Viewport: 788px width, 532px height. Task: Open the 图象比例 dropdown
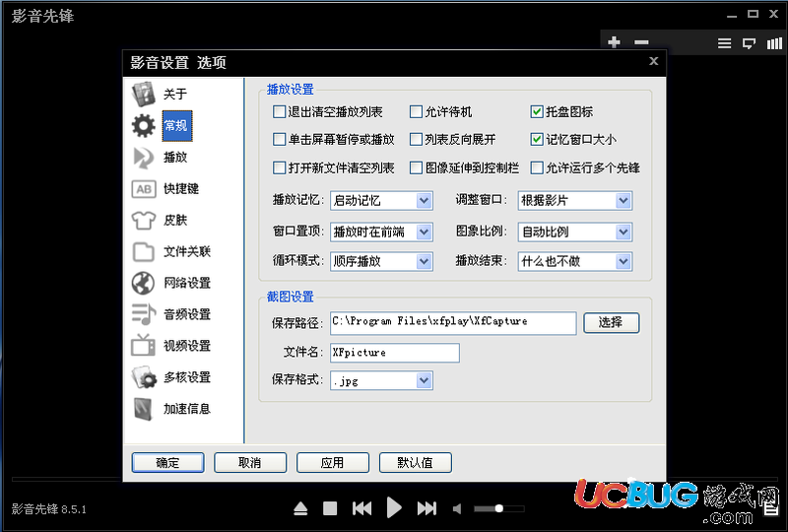pyautogui.click(x=575, y=232)
